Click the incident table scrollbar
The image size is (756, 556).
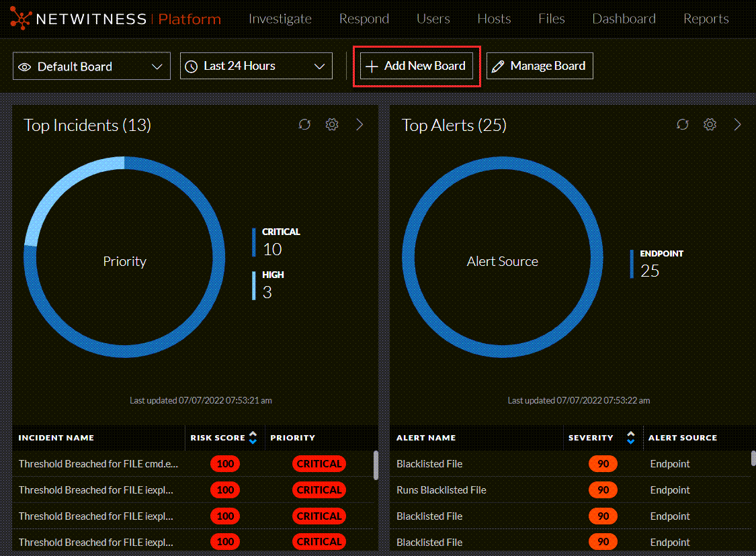click(x=376, y=465)
